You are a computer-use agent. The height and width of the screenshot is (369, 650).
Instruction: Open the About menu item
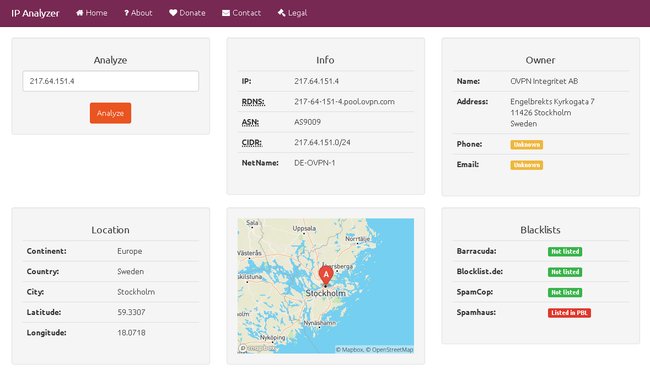[x=138, y=13]
